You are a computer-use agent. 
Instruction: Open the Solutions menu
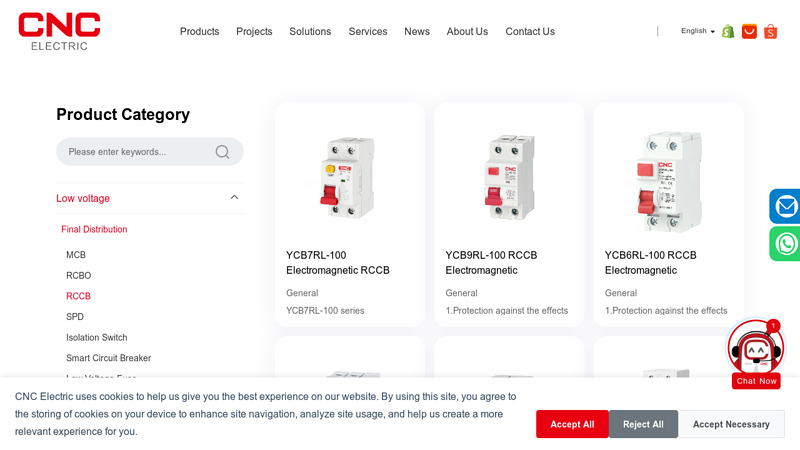(310, 32)
